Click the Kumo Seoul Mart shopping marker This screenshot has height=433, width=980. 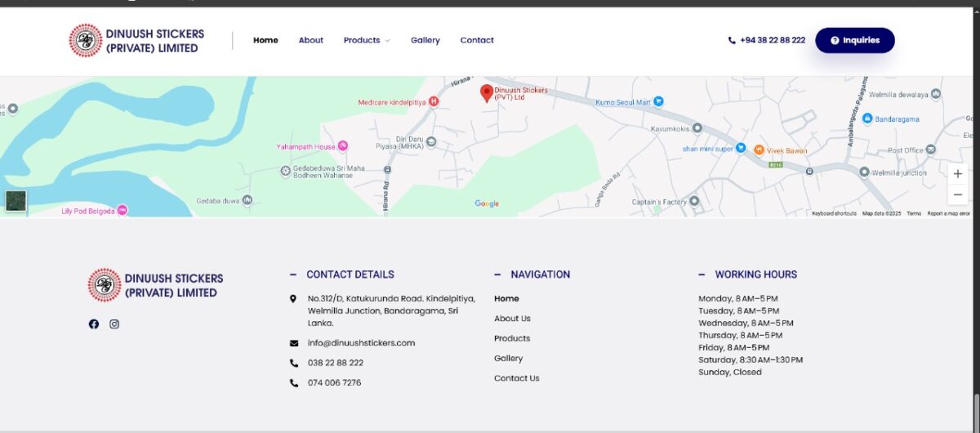coord(659,102)
